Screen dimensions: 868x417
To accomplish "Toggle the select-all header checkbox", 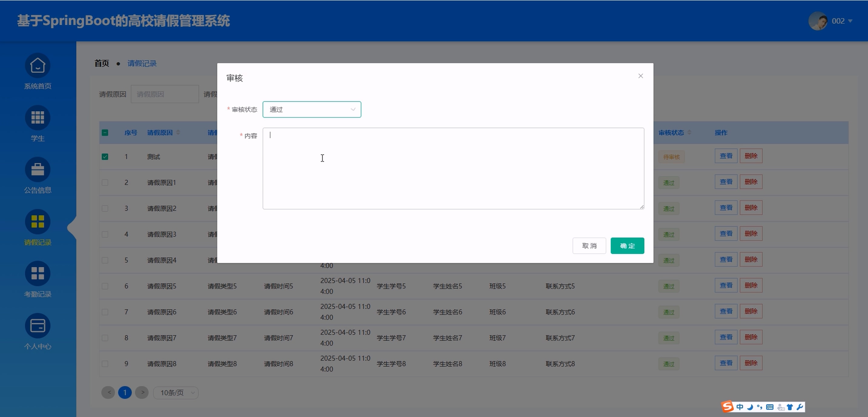I will click(105, 133).
